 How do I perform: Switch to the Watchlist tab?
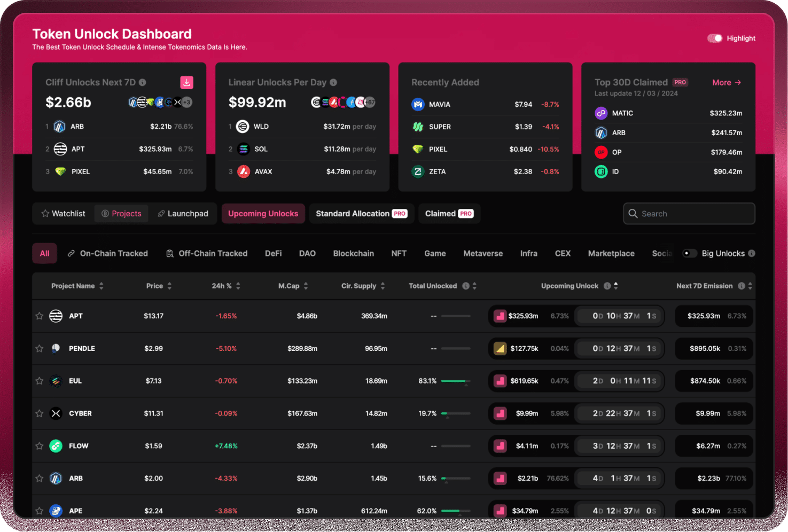click(63, 214)
